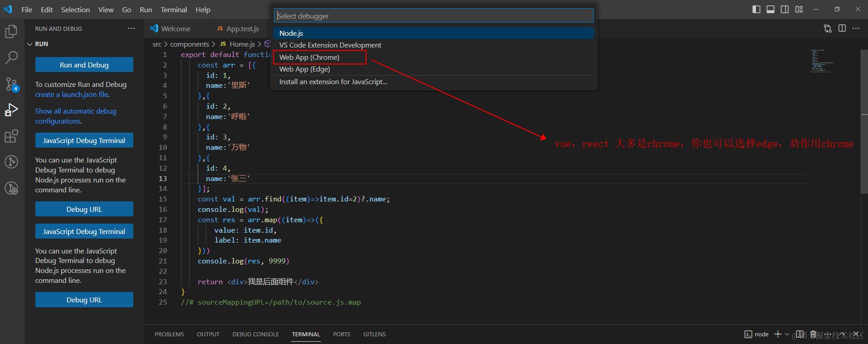Click the JS icon before Home.js breadcrumb
868x344 pixels.
pyautogui.click(x=223, y=44)
